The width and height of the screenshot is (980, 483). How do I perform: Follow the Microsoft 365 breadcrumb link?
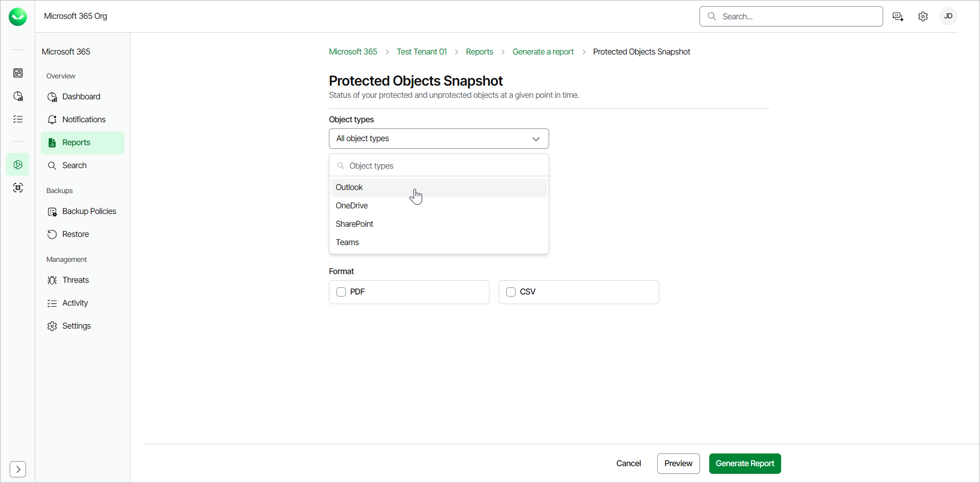(x=353, y=52)
